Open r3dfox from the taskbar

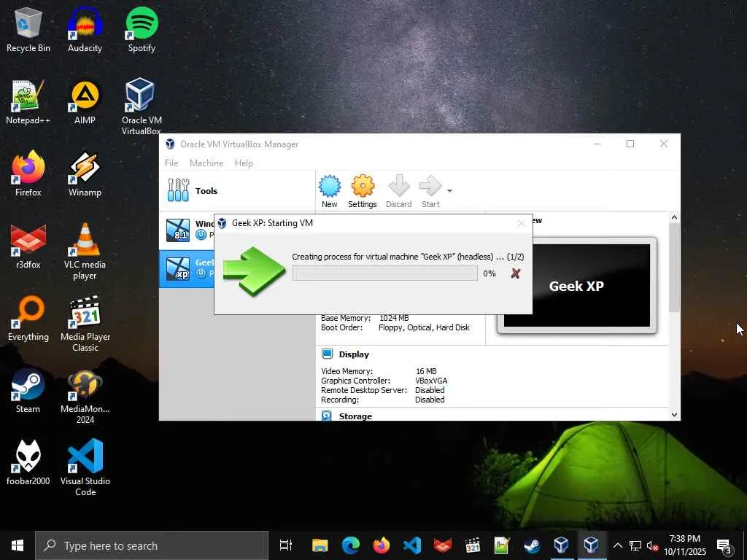443,545
